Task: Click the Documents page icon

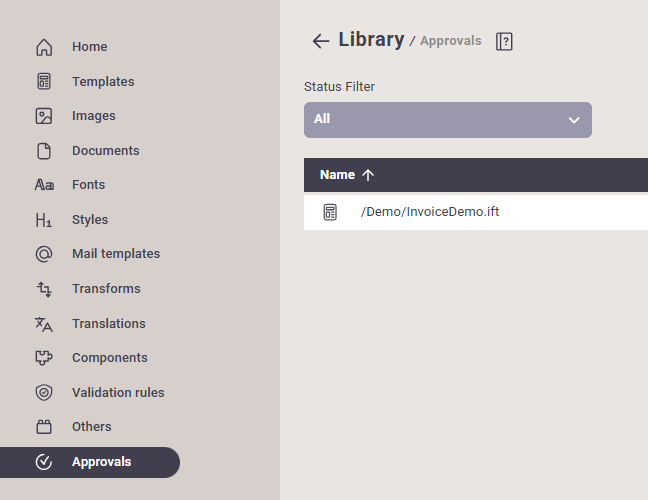Action: (x=43, y=151)
